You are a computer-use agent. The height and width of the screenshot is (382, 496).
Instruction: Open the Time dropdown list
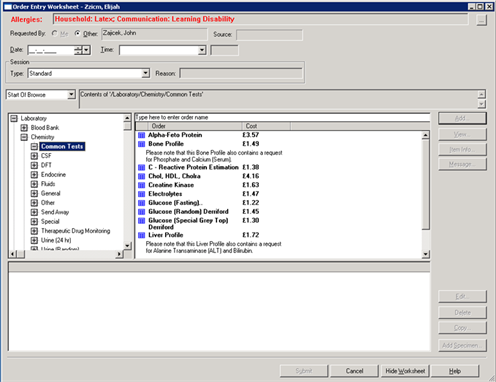[x=202, y=50]
